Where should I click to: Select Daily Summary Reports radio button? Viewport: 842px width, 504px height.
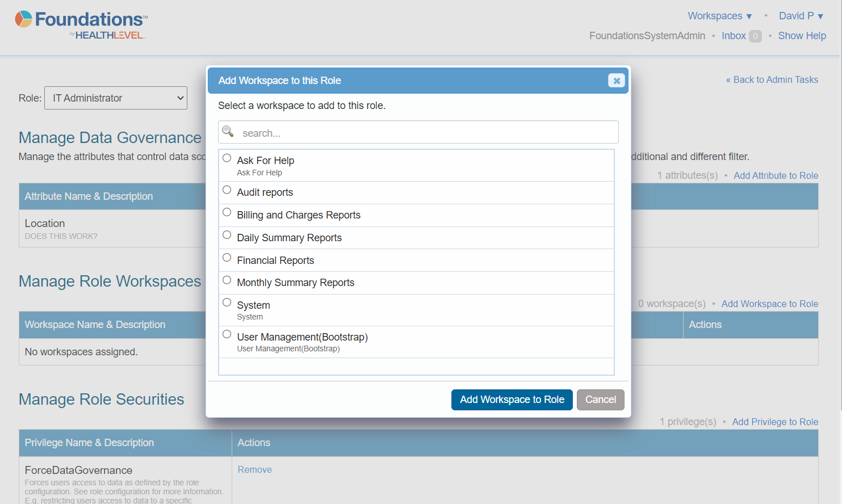(227, 235)
